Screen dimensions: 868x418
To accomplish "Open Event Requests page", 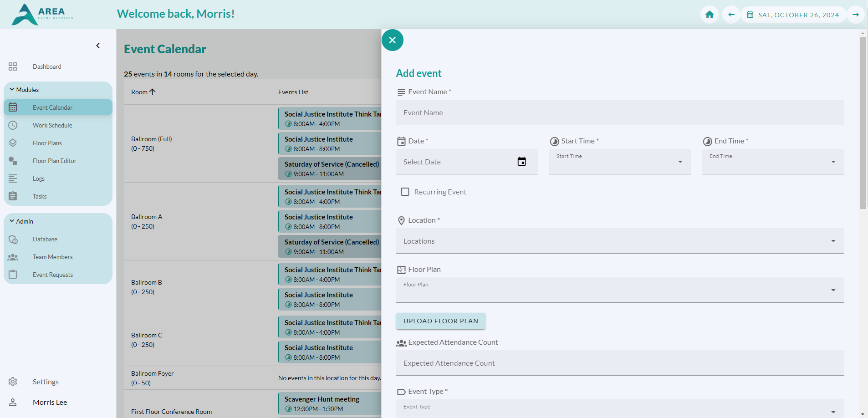I will pyautogui.click(x=52, y=275).
